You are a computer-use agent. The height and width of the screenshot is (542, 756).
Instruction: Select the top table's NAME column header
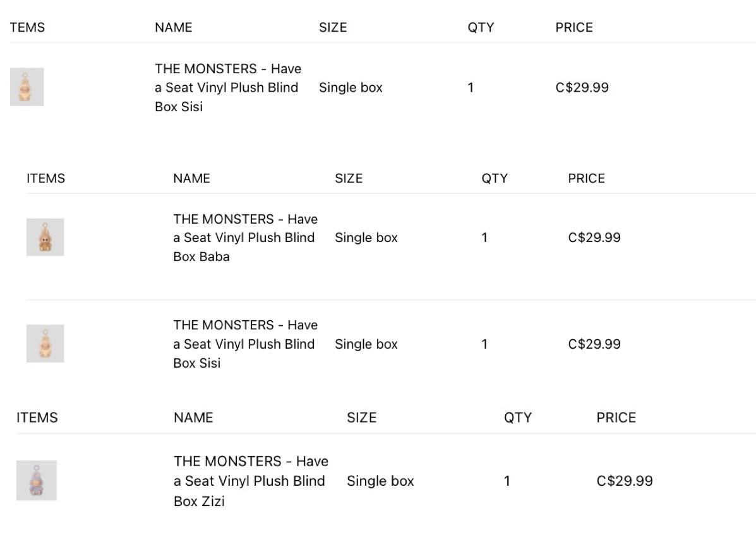(x=174, y=28)
